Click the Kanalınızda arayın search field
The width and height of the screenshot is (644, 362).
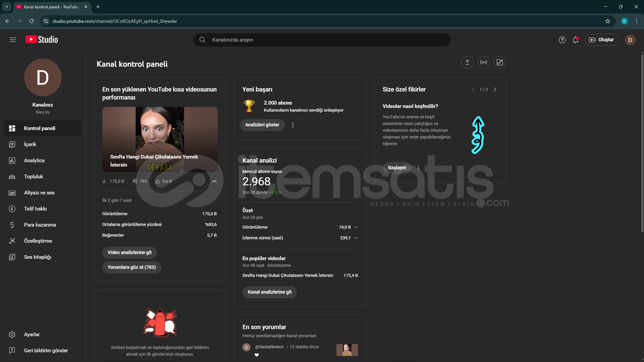(x=322, y=40)
